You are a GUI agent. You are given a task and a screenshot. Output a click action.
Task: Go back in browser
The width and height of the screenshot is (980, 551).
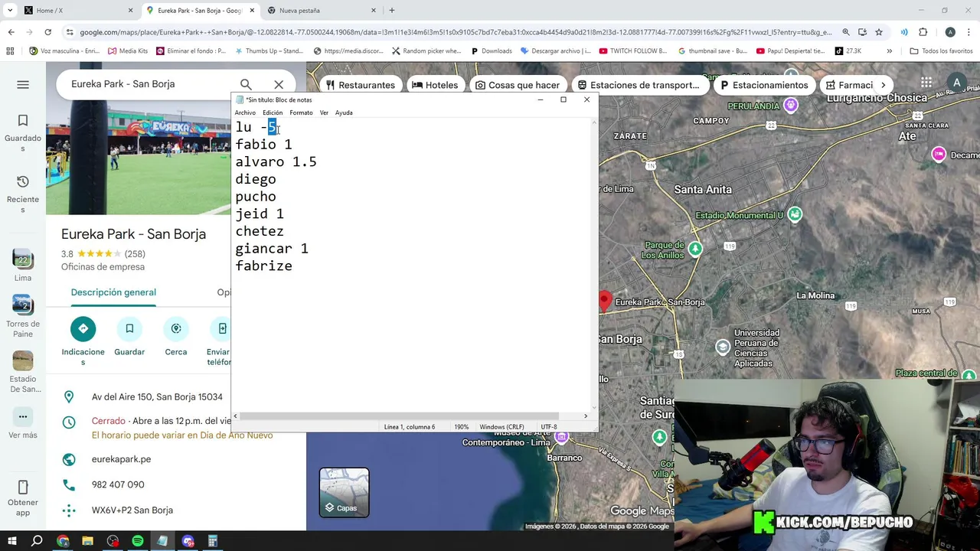[x=11, y=32]
